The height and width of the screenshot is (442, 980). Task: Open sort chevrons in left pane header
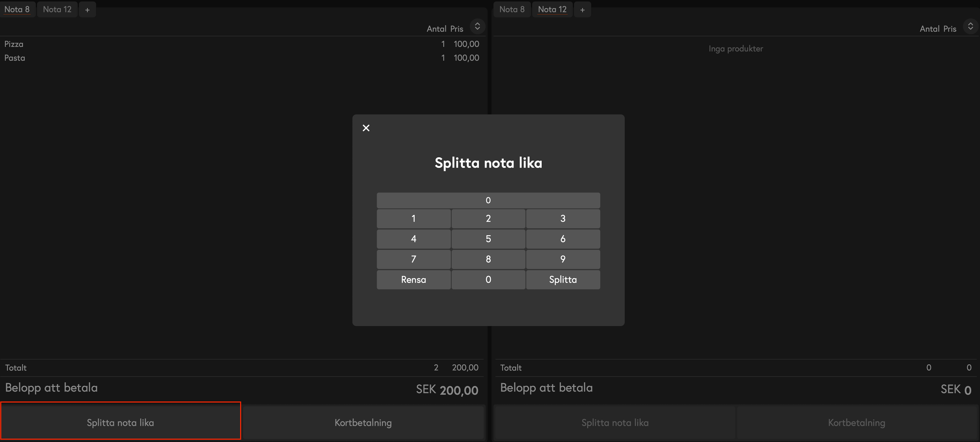477,26
